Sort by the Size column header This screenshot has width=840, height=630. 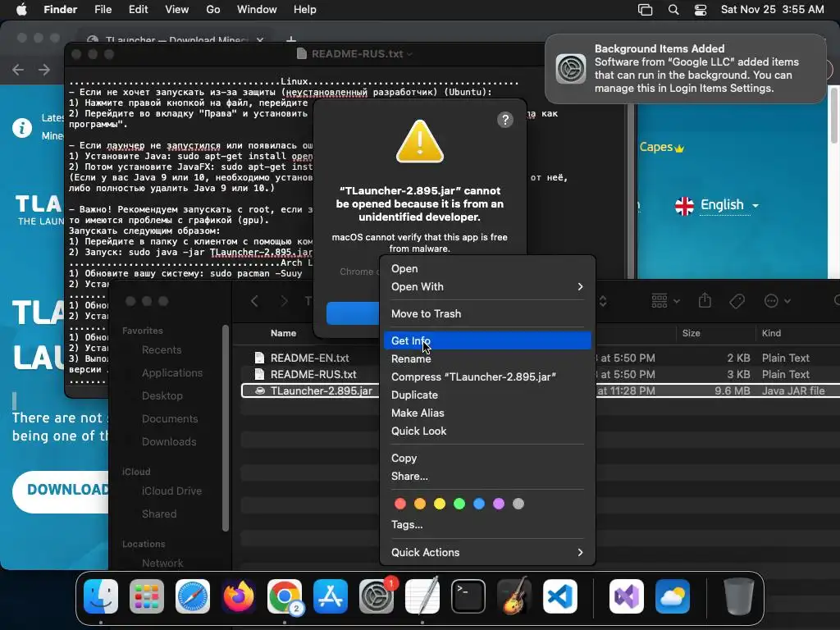(x=691, y=333)
